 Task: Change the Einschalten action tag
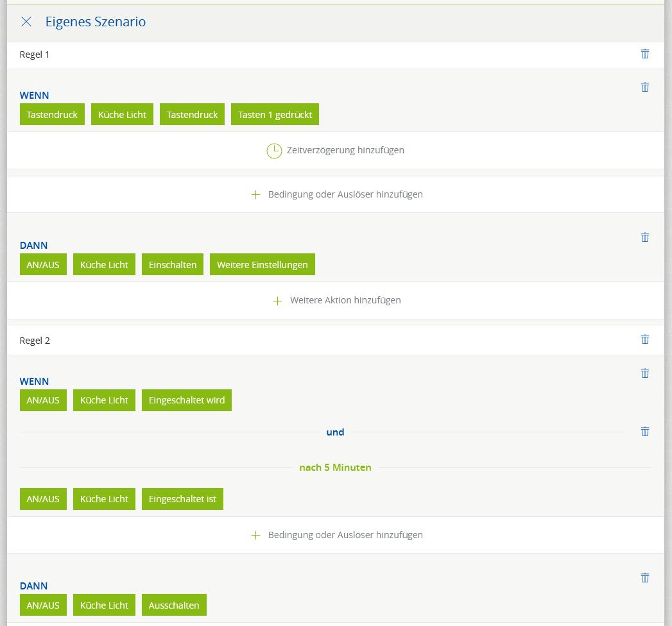[173, 265]
